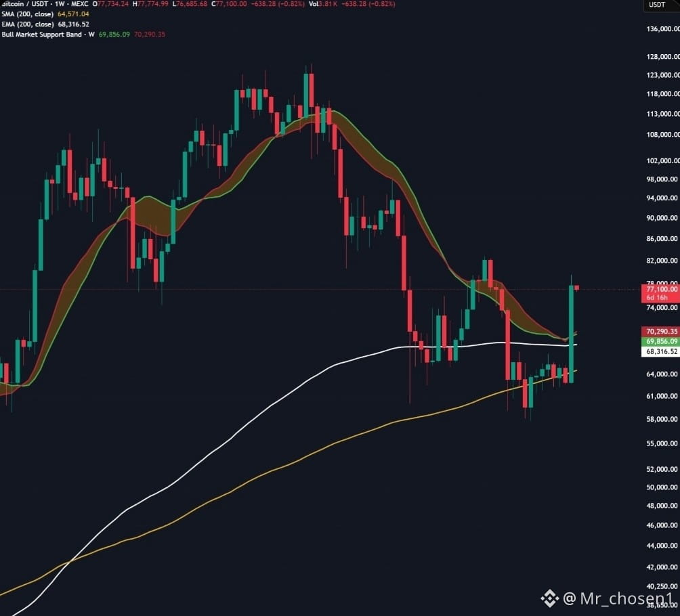This screenshot has width=680, height=616.
Task: Click the 64,000.00 price scale label
Action: (662, 374)
